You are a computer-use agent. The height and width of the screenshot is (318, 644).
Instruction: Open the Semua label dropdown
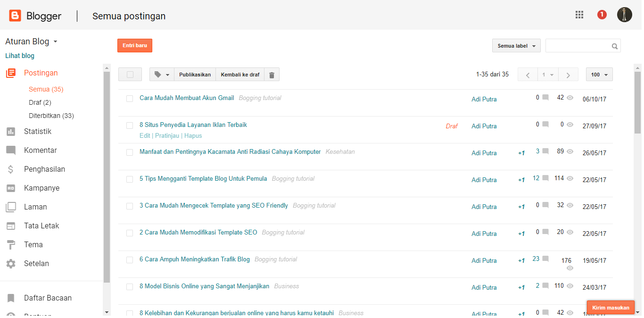click(x=516, y=46)
